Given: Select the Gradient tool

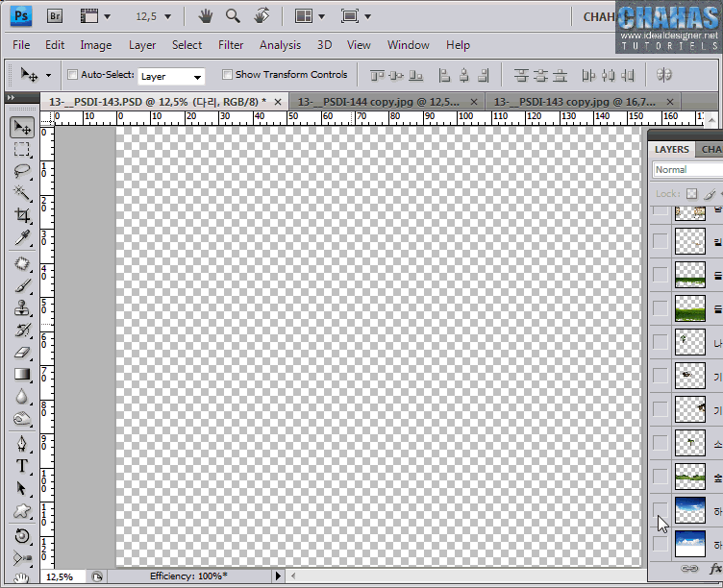Looking at the screenshot, I should [22, 374].
